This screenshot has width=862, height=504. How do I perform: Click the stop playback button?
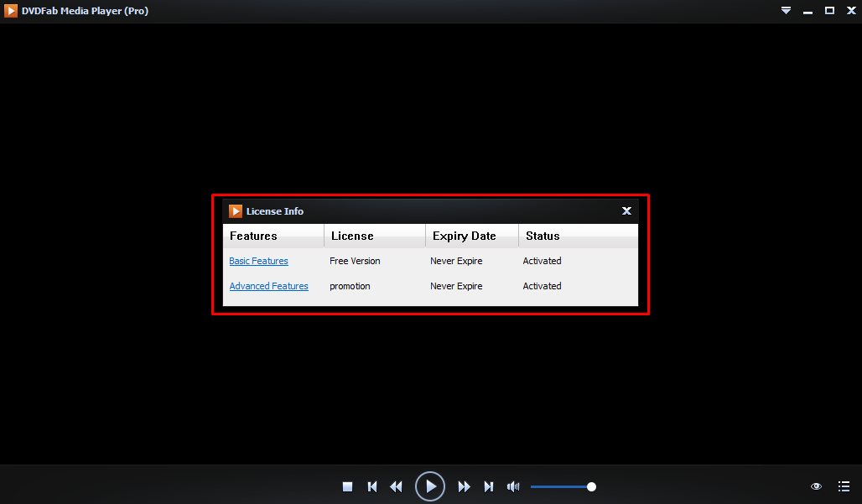347,486
